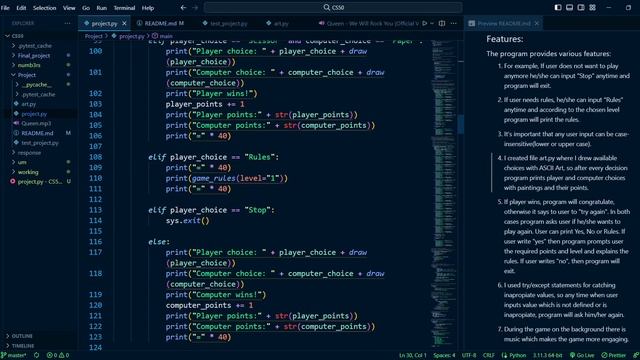Change indentation via Spaces: 4
Image resolution: width=640 pixels, height=360 pixels.
click(444, 356)
